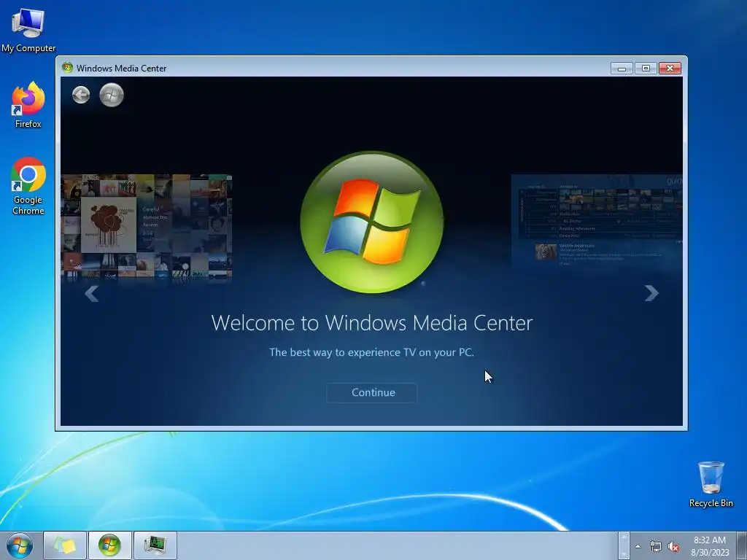747x560 pixels.
Task: Open the network status tray icon
Action: coord(656,546)
